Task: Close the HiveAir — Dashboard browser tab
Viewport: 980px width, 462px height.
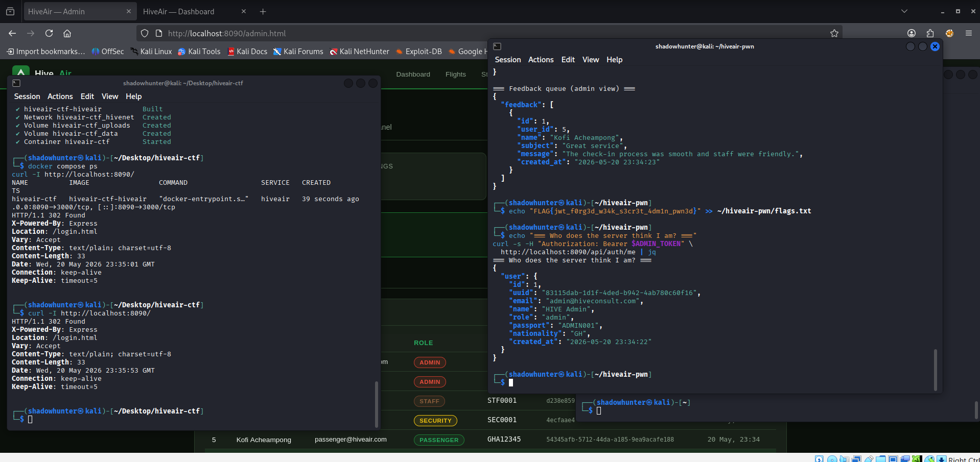Action: coord(243,11)
